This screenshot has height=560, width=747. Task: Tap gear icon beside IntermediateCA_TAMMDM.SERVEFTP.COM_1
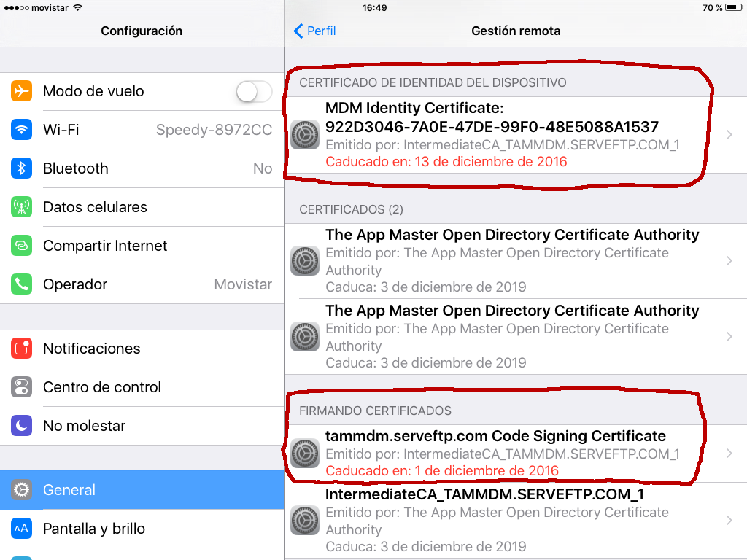tap(305, 520)
